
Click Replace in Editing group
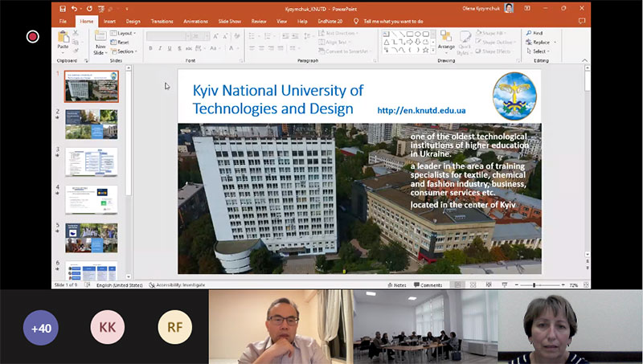pyautogui.click(x=541, y=43)
